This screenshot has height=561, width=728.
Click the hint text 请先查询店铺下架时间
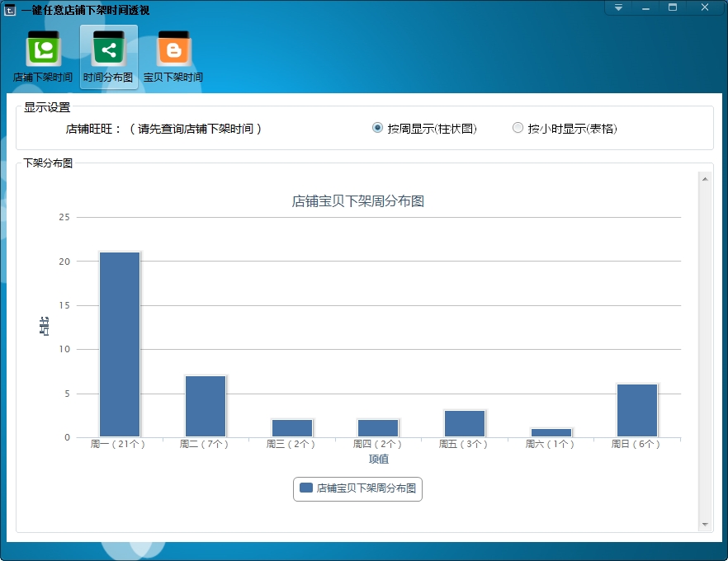click(196, 129)
